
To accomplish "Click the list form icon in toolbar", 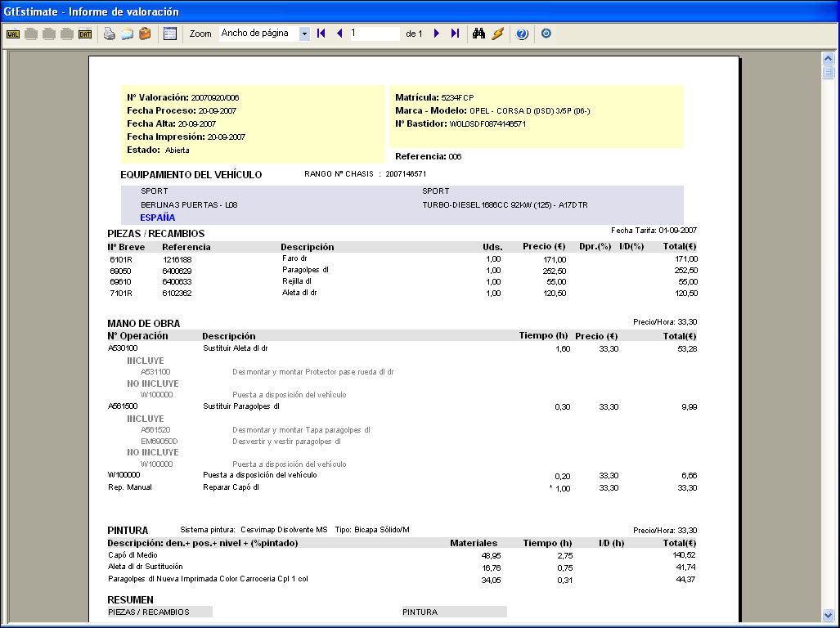I will tap(170, 34).
